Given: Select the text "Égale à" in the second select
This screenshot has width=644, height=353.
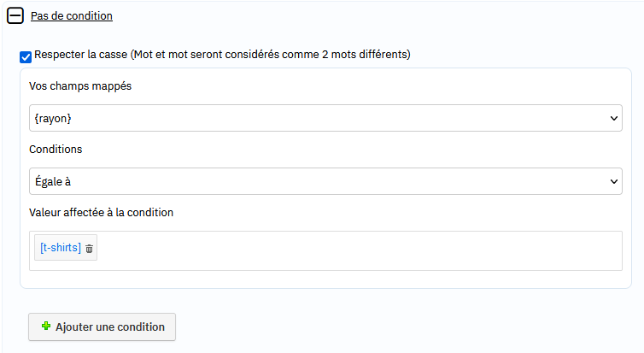Looking at the screenshot, I should pos(53,181).
